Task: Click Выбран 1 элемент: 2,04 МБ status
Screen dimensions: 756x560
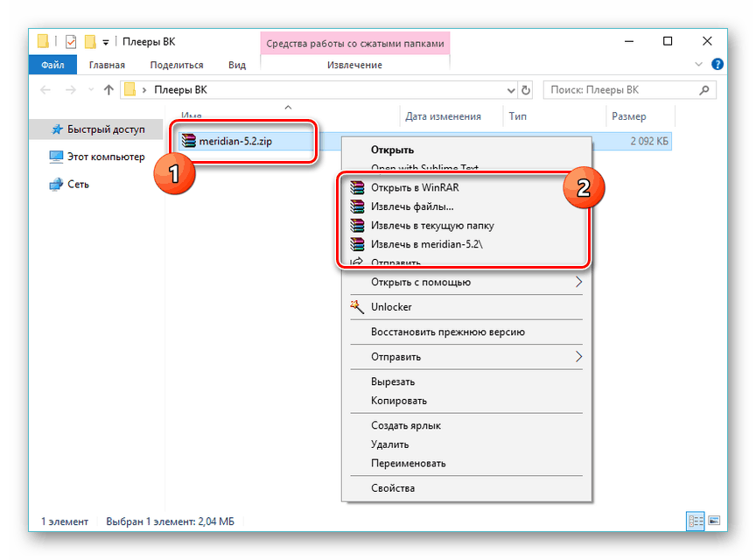Action: [171, 521]
